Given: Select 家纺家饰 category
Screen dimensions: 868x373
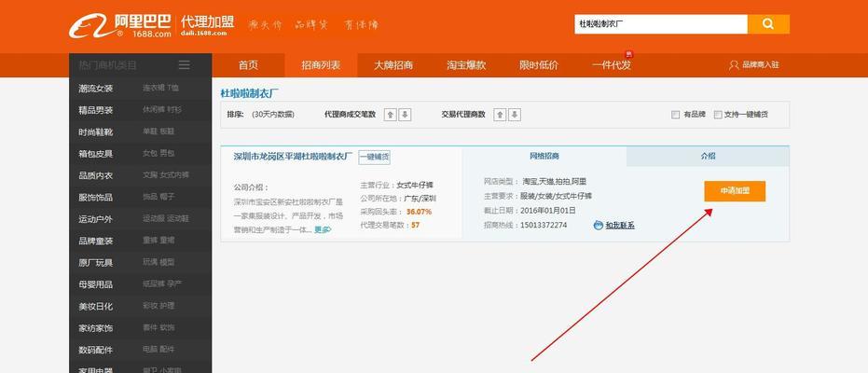Looking at the screenshot, I should [96, 328].
